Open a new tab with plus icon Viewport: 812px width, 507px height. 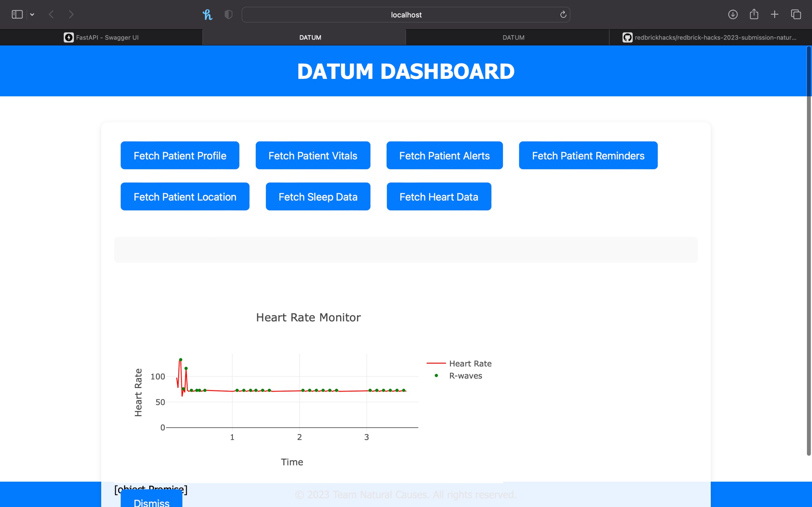(775, 15)
